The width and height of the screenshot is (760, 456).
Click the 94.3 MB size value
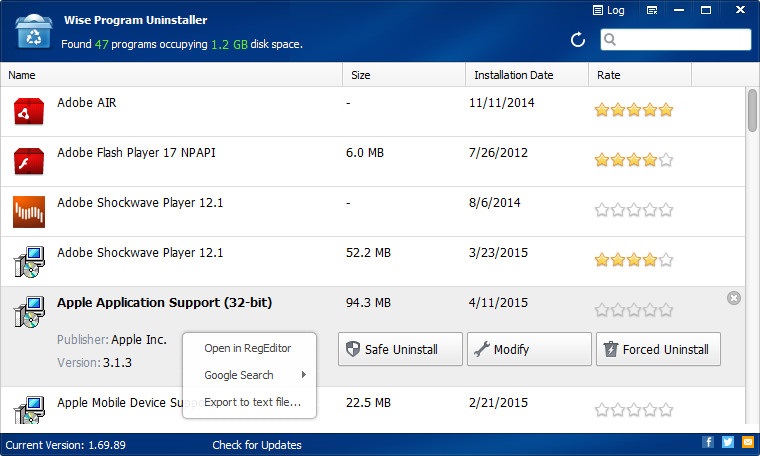coord(368,302)
